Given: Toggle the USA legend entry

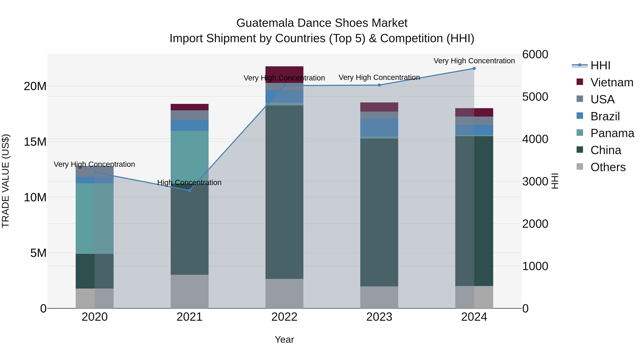Looking at the screenshot, I should [595, 99].
